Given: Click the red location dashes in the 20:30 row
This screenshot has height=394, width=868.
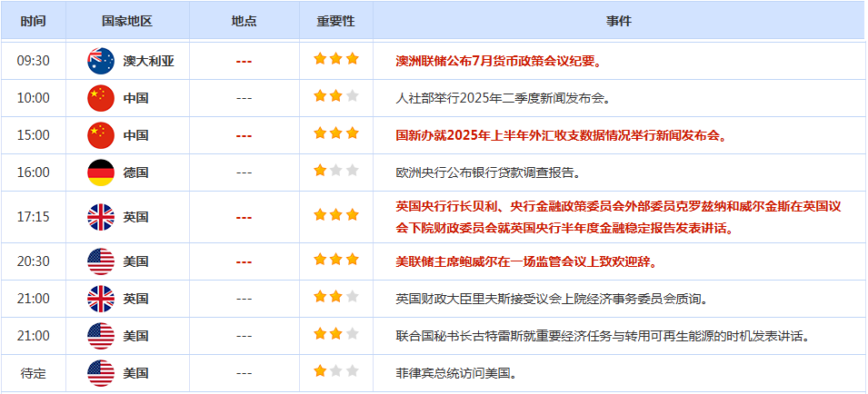Looking at the screenshot, I should [244, 262].
